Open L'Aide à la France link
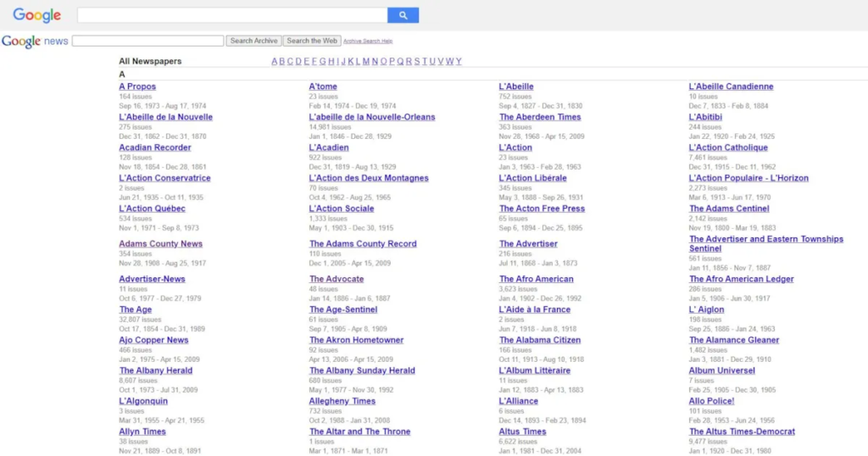Viewport: 868px width, 456px height. pyautogui.click(x=535, y=309)
